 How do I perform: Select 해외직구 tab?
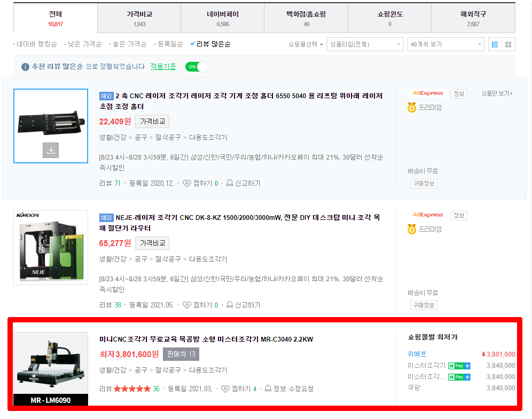[473, 18]
